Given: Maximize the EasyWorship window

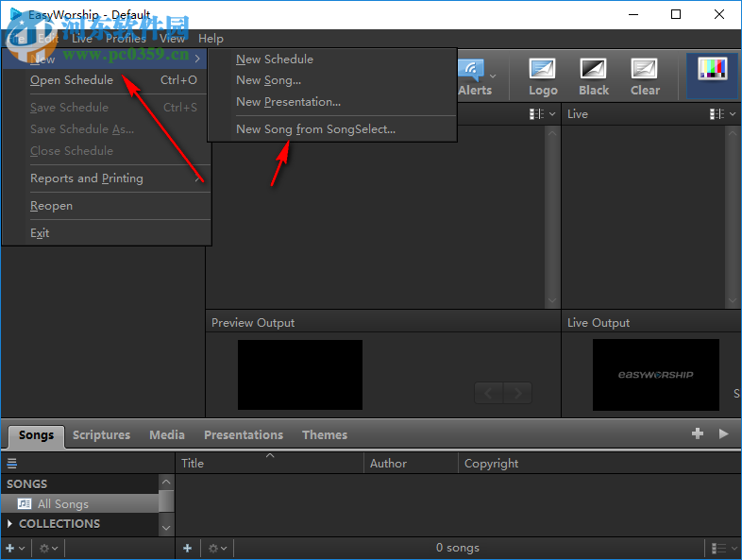Looking at the screenshot, I should pyautogui.click(x=676, y=14).
